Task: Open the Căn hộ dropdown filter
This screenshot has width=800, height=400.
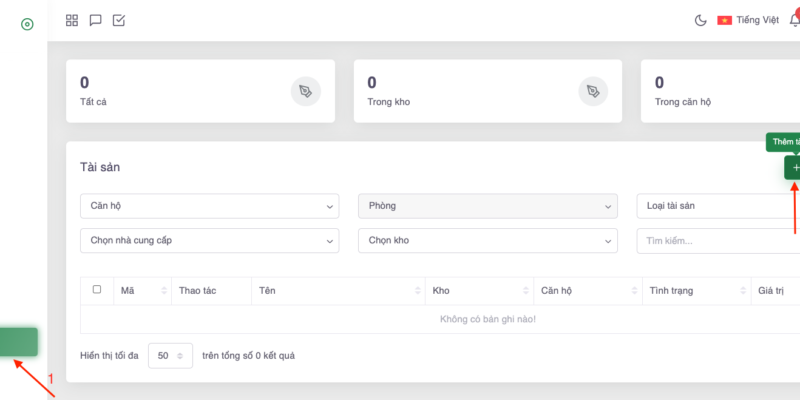Action: 209,206
